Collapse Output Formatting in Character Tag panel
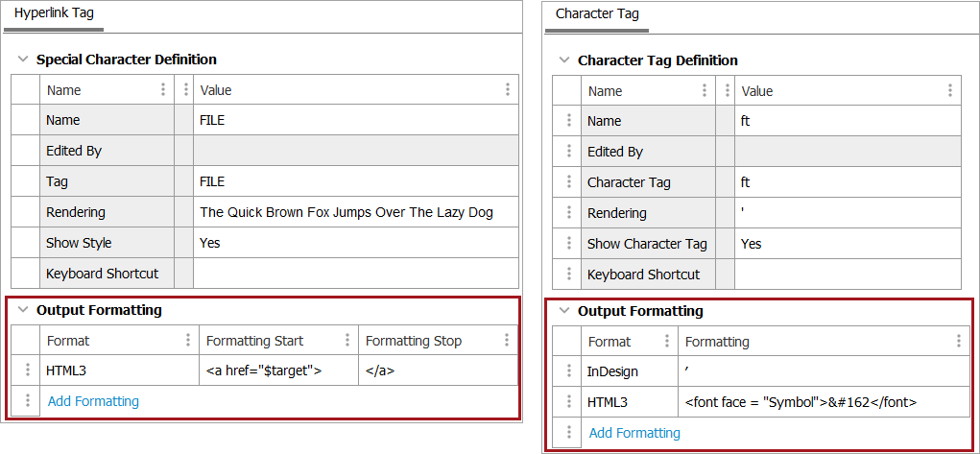Image resolution: width=980 pixels, height=454 pixels. point(564,311)
